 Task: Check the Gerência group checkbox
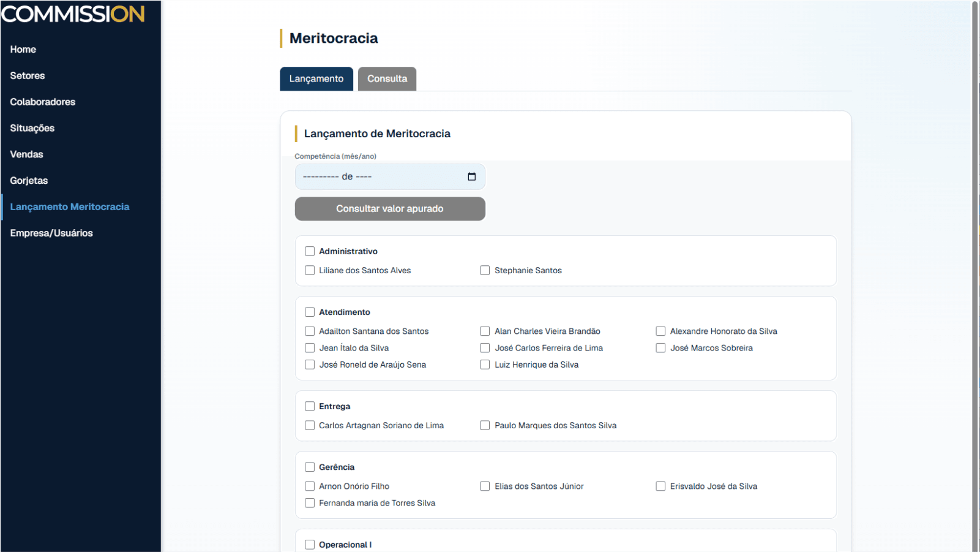coord(310,467)
